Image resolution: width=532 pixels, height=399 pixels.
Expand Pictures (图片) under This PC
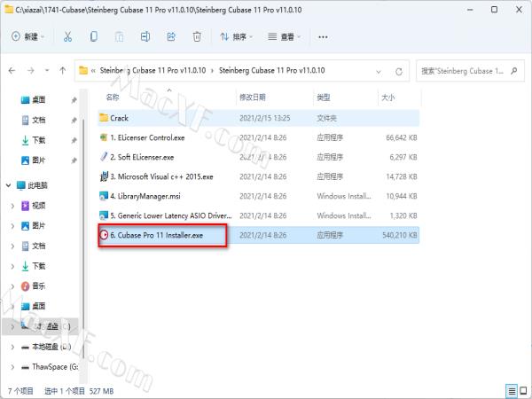click(x=12, y=225)
